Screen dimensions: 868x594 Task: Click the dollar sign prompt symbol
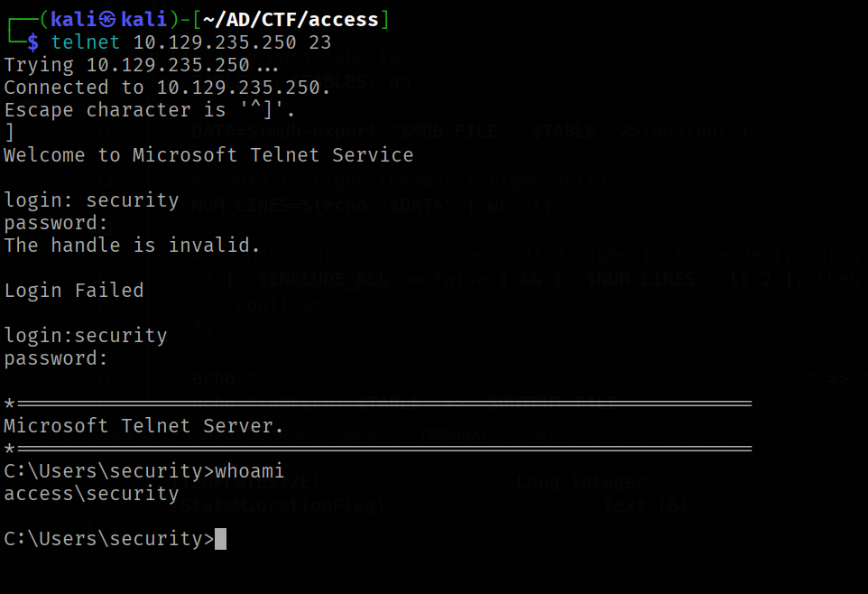click(x=32, y=42)
